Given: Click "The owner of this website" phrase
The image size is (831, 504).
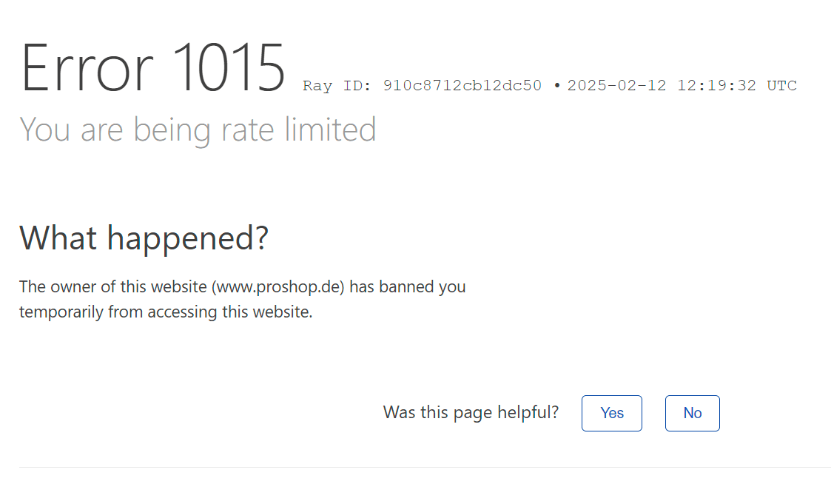Looking at the screenshot, I should (112, 286).
